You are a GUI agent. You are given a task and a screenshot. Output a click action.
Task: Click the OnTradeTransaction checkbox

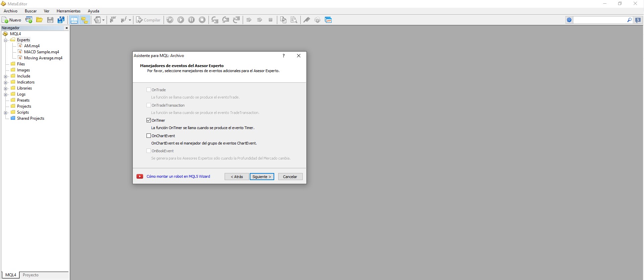coord(149,105)
